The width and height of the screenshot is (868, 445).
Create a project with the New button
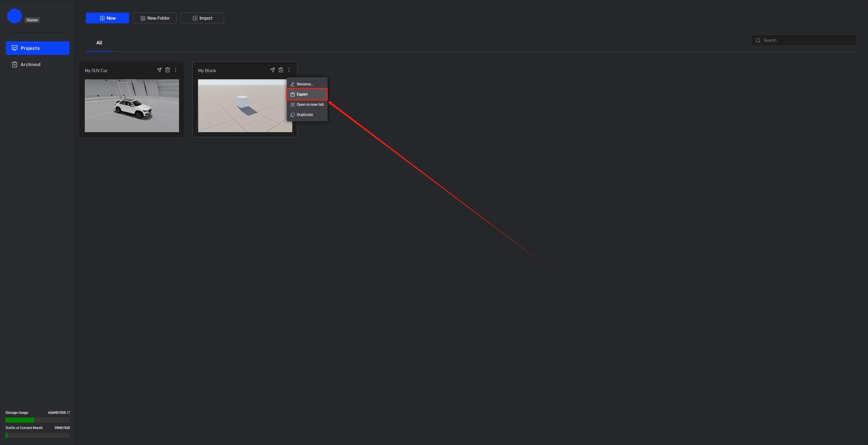tap(107, 18)
